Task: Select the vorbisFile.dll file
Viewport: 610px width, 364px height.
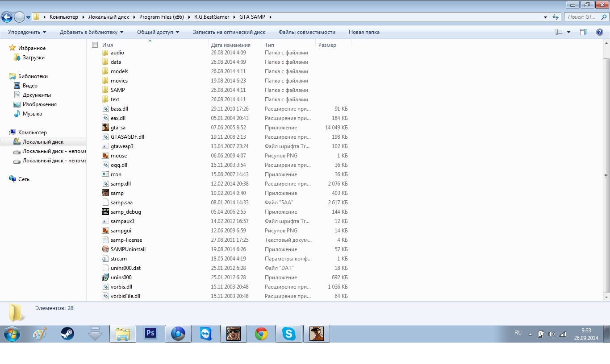Action: tap(125, 296)
